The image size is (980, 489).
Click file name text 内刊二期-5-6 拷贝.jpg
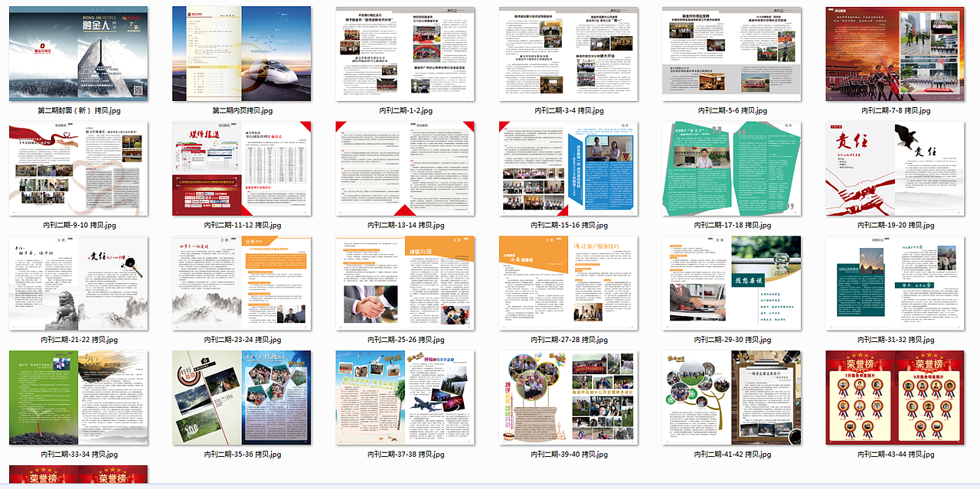731,111
